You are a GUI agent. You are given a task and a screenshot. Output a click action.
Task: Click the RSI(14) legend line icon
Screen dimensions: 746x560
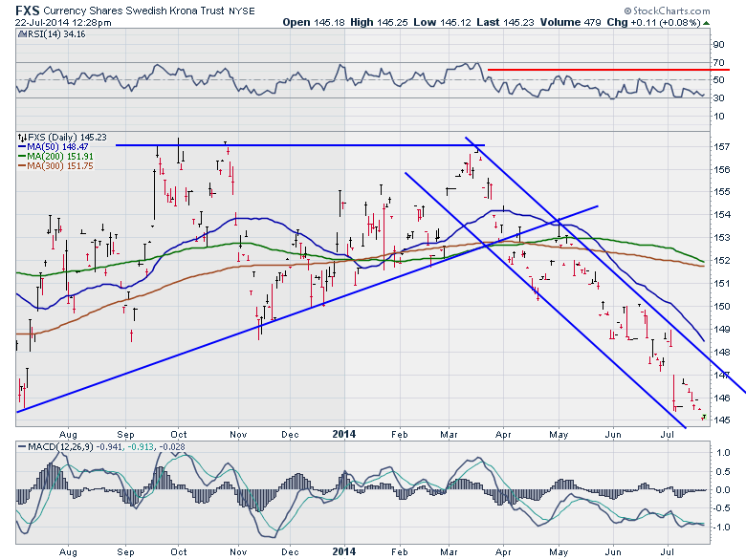(x=22, y=34)
